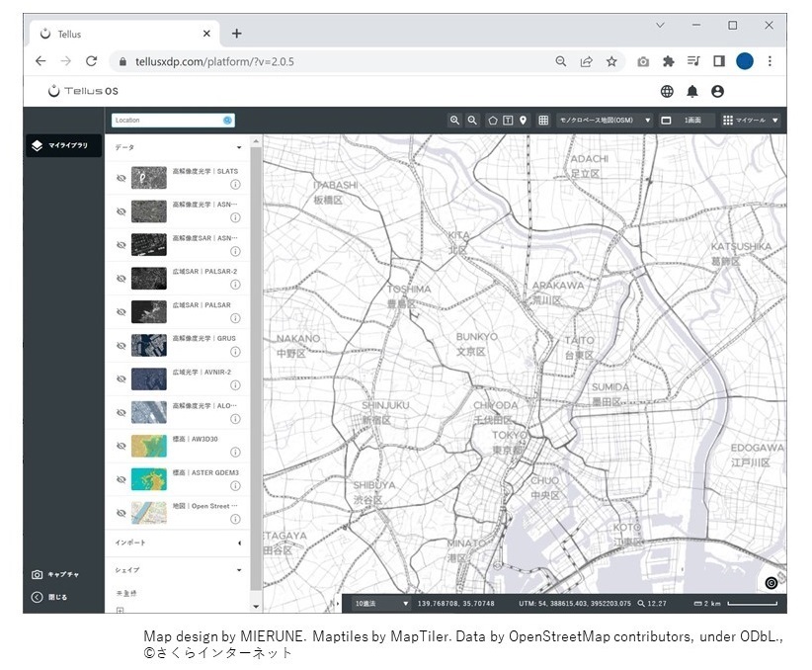
Task: Reload the browser page
Action: point(92,61)
